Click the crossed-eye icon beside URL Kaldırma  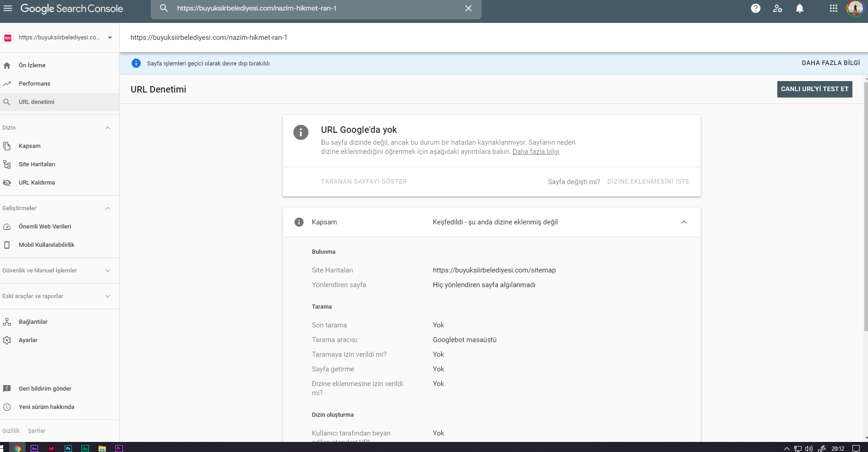coord(7,183)
